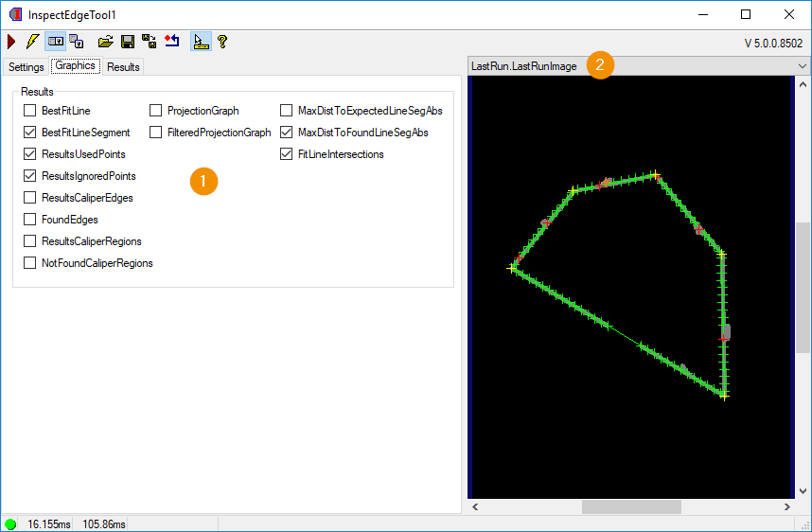Select the Graphics tab
Screen dimensions: 812x532
click(76, 65)
